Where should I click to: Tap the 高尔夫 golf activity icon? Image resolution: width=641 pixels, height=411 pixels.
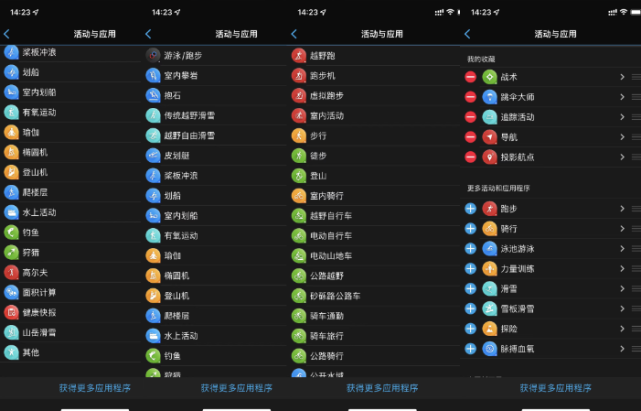(x=11, y=272)
